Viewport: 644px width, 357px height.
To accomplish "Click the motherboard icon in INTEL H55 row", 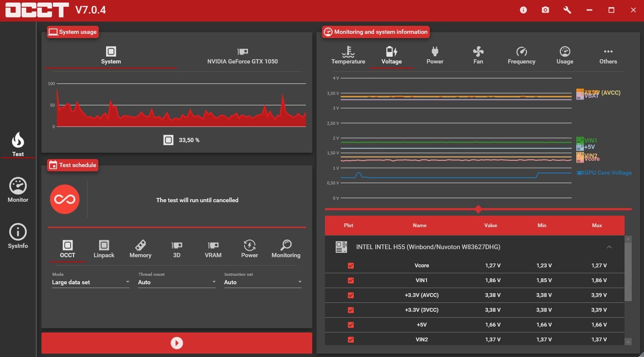I will [341, 247].
